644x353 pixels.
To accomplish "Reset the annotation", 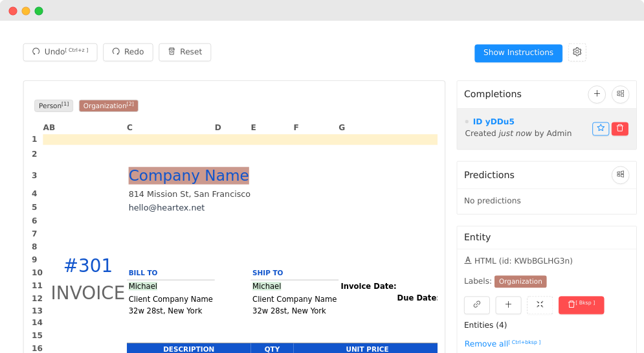I will point(184,52).
